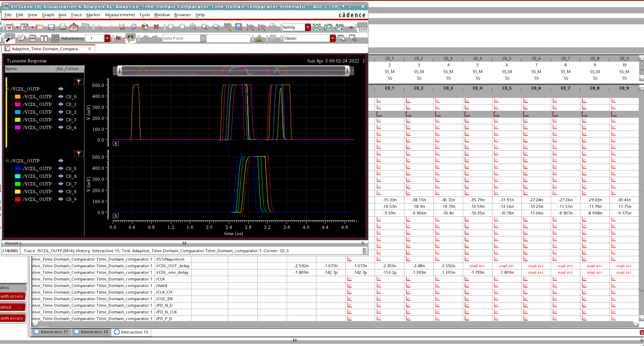Click the copy icon in toolbar
The width and height of the screenshot is (644, 346).
pos(134,27)
